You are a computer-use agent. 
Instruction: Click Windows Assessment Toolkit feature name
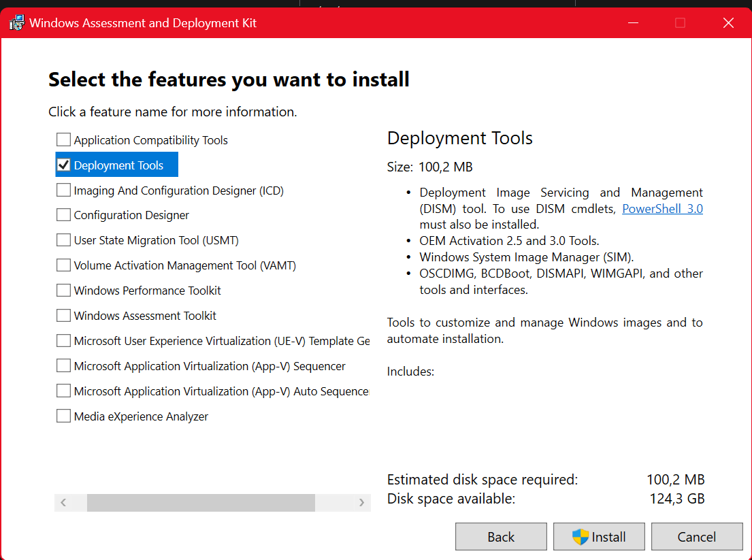click(145, 316)
